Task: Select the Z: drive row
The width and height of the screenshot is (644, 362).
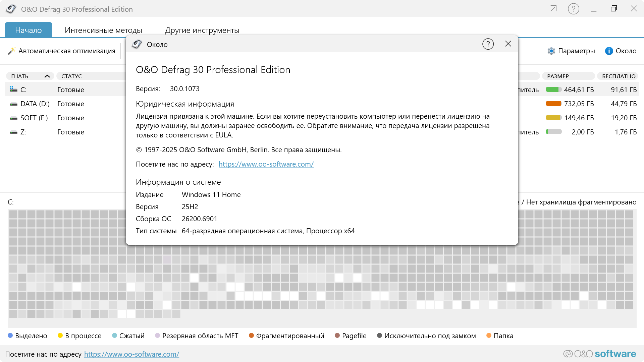Action: tap(23, 132)
